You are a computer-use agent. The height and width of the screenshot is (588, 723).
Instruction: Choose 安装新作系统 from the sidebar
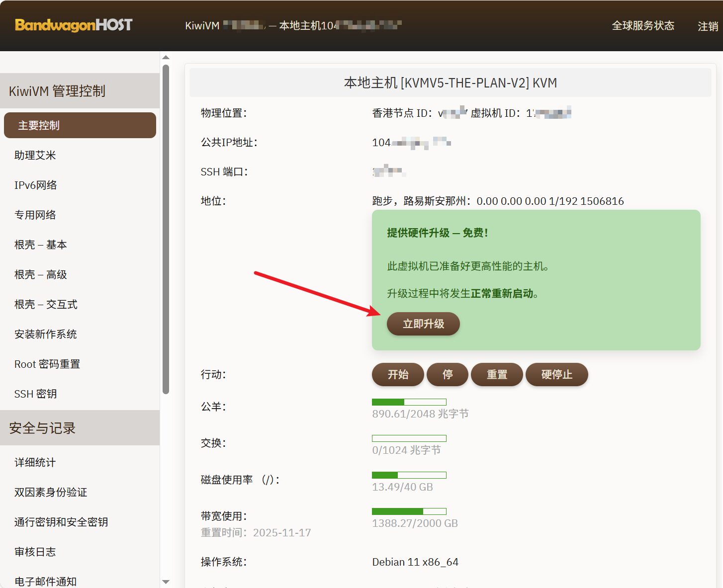coord(46,334)
